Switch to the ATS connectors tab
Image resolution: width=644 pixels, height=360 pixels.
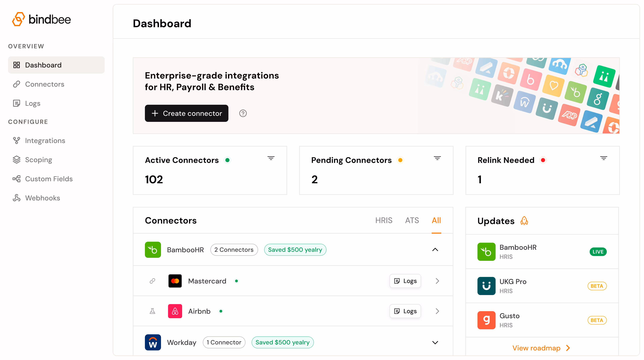tap(412, 220)
